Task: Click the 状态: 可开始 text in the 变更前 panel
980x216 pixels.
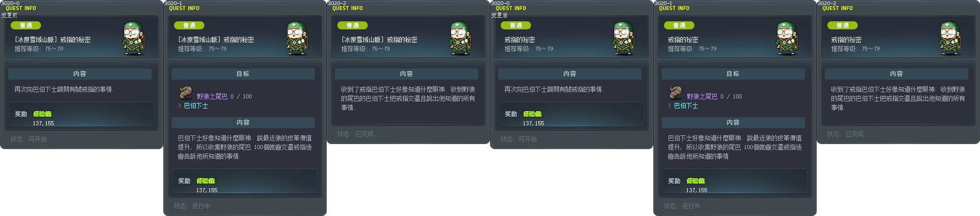Action: click(29, 139)
